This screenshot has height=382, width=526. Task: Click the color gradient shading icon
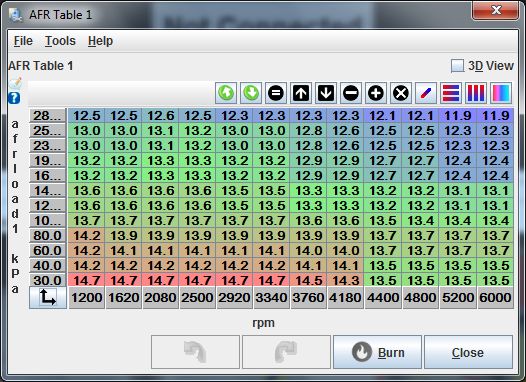tap(501, 93)
